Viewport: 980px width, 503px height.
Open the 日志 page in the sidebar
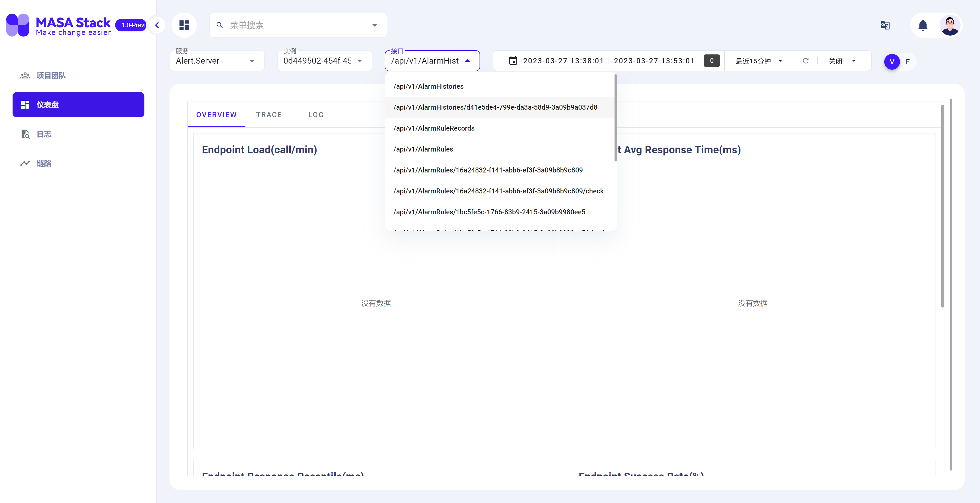coord(43,134)
